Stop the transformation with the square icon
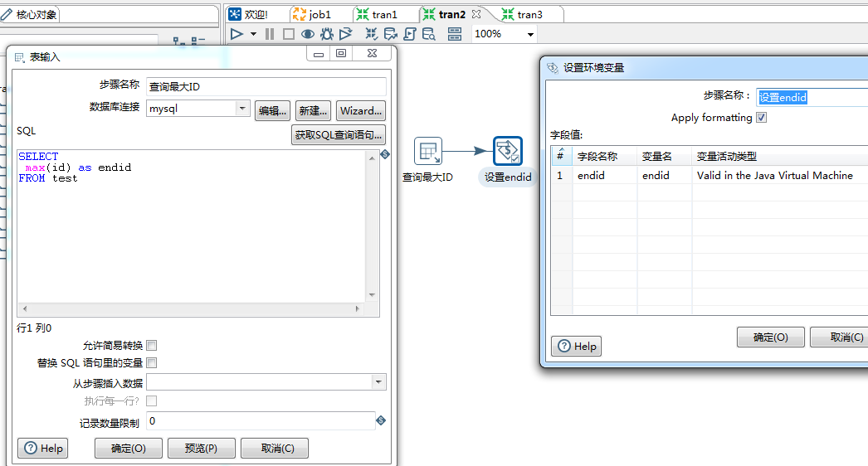This screenshot has width=868, height=466. coord(289,34)
